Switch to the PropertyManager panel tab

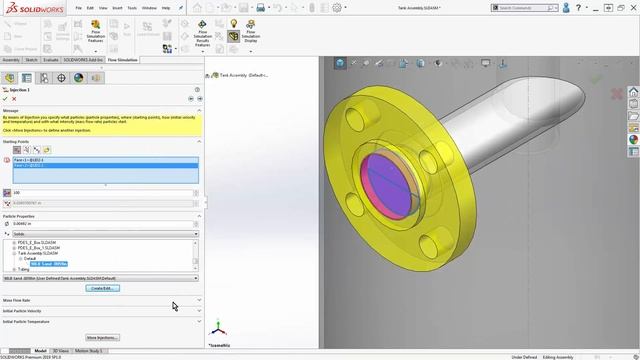[27, 78]
